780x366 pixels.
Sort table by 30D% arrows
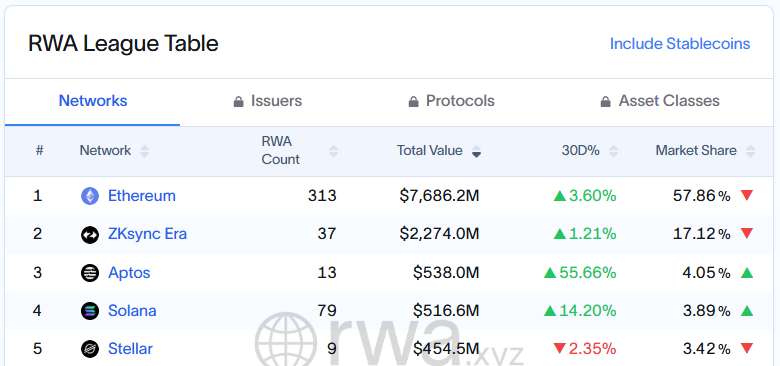[x=613, y=151]
